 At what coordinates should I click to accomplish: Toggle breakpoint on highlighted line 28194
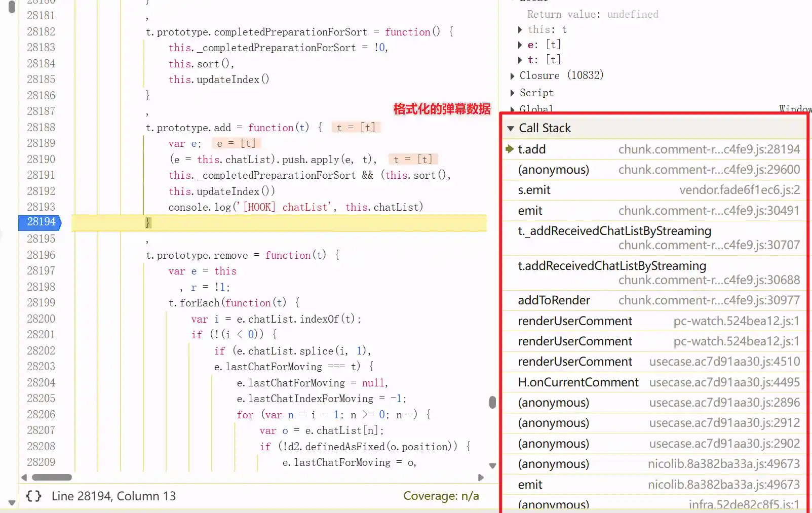point(41,222)
